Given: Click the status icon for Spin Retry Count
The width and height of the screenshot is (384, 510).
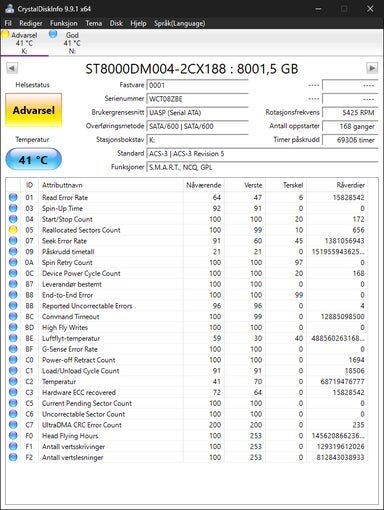Looking at the screenshot, I should [13, 262].
